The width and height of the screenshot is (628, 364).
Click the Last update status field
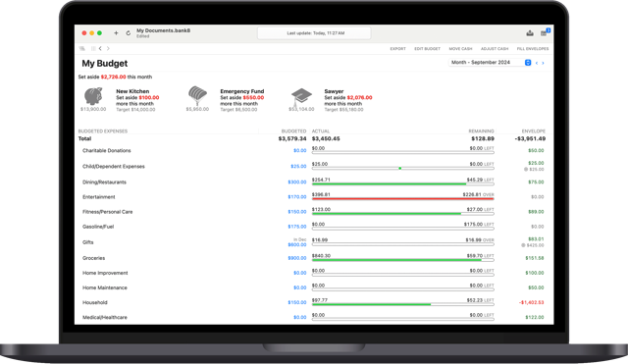314,33
